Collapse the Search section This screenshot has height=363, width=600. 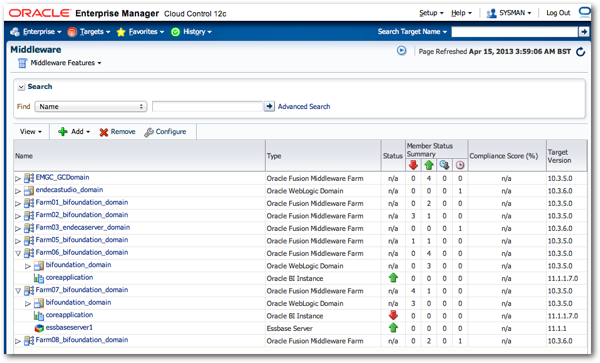coord(21,87)
